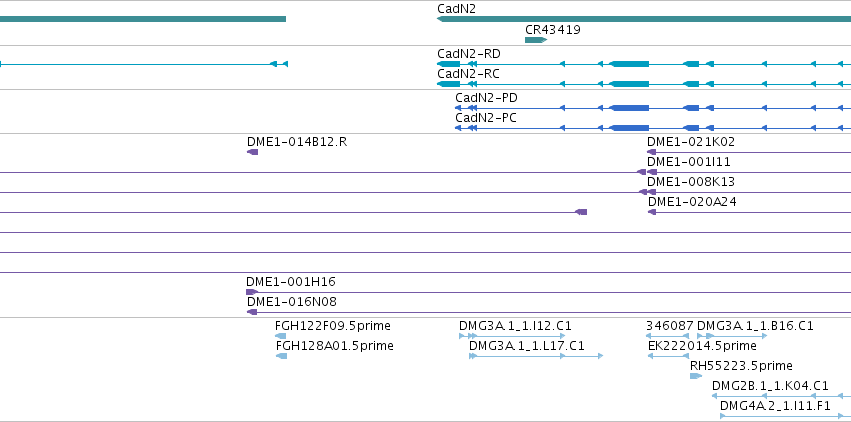Click the DMG3A.1_1.I12.C1 label
The image size is (851, 422).
tap(515, 326)
